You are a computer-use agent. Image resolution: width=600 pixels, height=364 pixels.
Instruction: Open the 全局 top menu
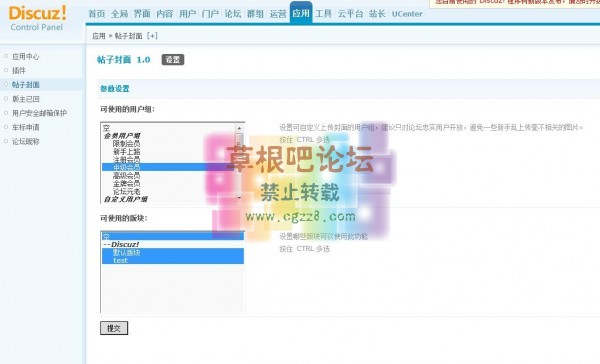[119, 14]
